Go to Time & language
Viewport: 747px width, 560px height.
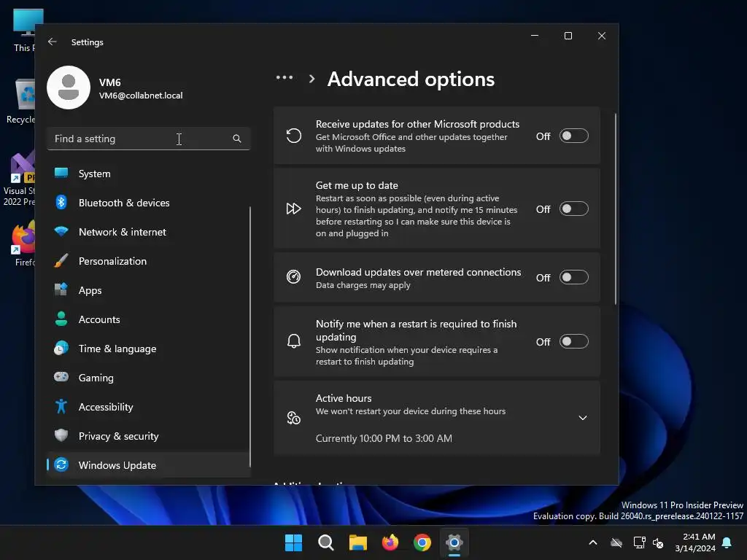(148, 348)
